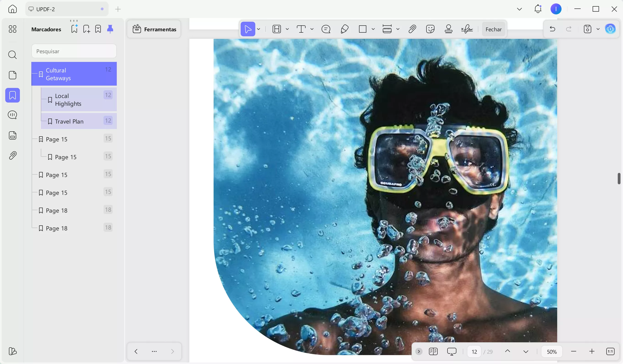This screenshot has height=364, width=623.
Task: Choose the stamp tool
Action: click(x=448, y=29)
